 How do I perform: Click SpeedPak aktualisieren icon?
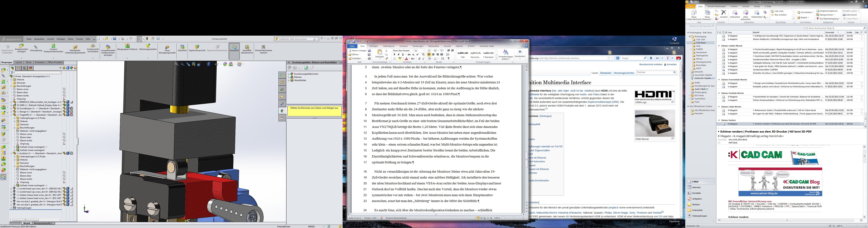tap(247, 50)
